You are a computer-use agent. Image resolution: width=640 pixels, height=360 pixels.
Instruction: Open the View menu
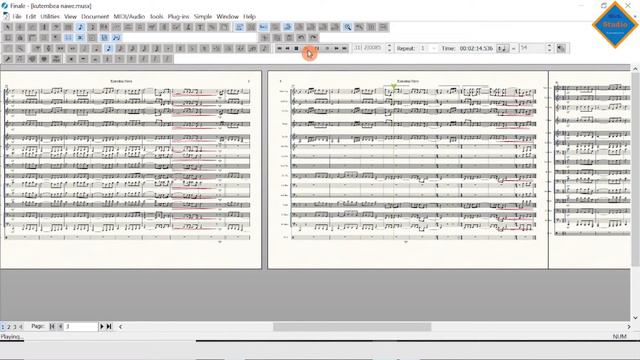[x=70, y=16]
